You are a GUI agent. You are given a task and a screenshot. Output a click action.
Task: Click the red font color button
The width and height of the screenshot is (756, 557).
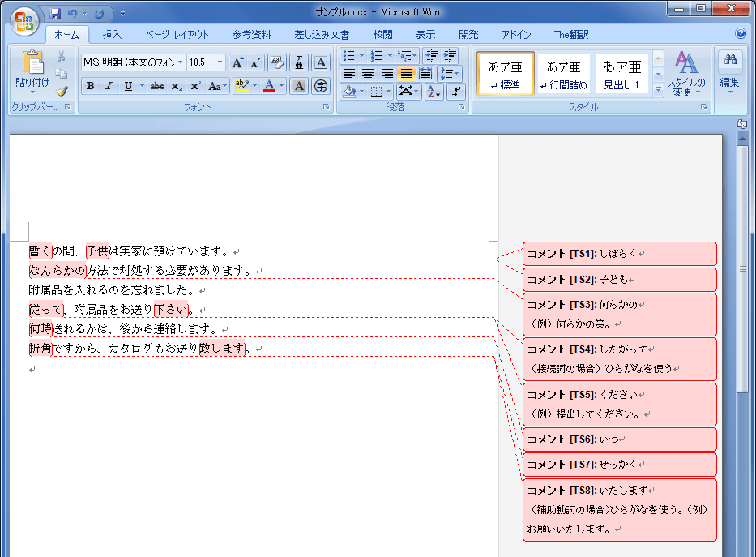[x=269, y=86]
